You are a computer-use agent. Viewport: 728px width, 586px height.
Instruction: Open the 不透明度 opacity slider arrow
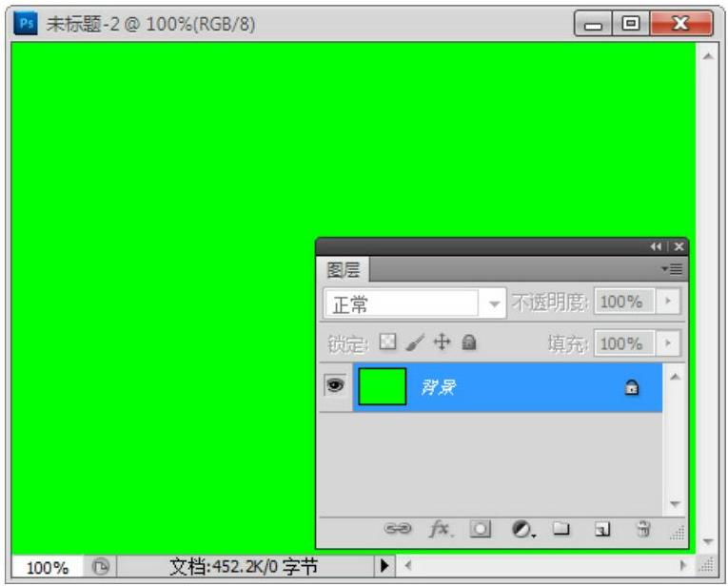coord(668,303)
